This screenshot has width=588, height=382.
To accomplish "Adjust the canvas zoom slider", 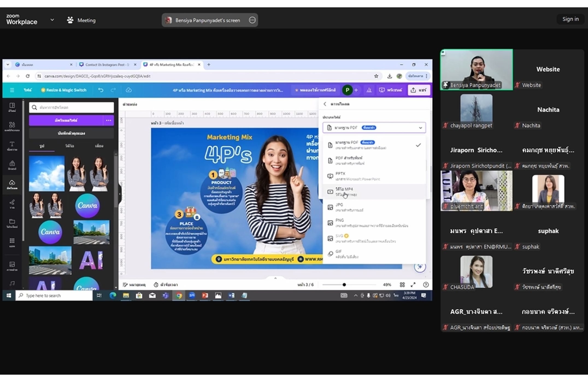I will coord(349,285).
